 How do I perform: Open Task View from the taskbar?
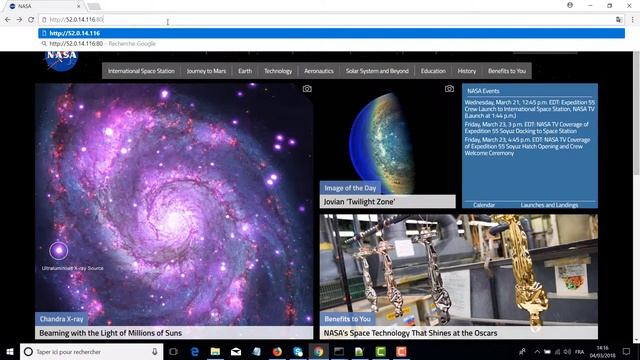pos(173,351)
